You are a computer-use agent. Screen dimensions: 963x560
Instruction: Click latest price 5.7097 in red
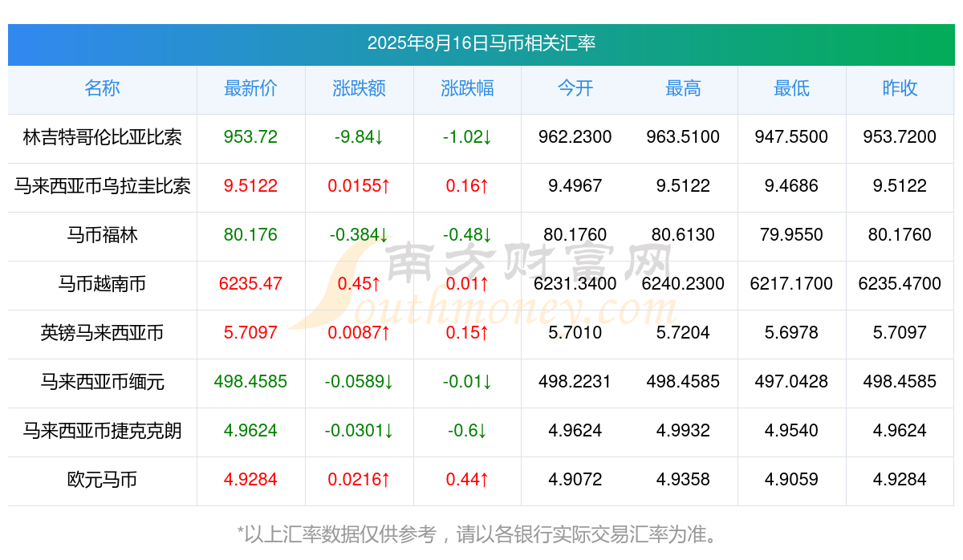pyautogui.click(x=251, y=333)
